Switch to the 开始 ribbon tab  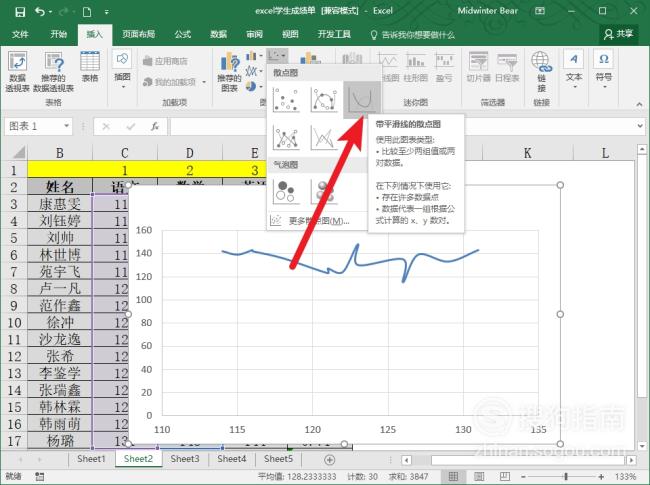tap(58, 34)
